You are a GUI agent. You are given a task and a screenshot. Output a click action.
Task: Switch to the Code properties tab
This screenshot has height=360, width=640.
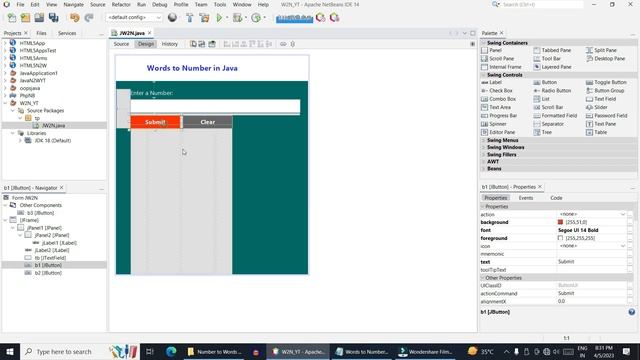coord(556,198)
